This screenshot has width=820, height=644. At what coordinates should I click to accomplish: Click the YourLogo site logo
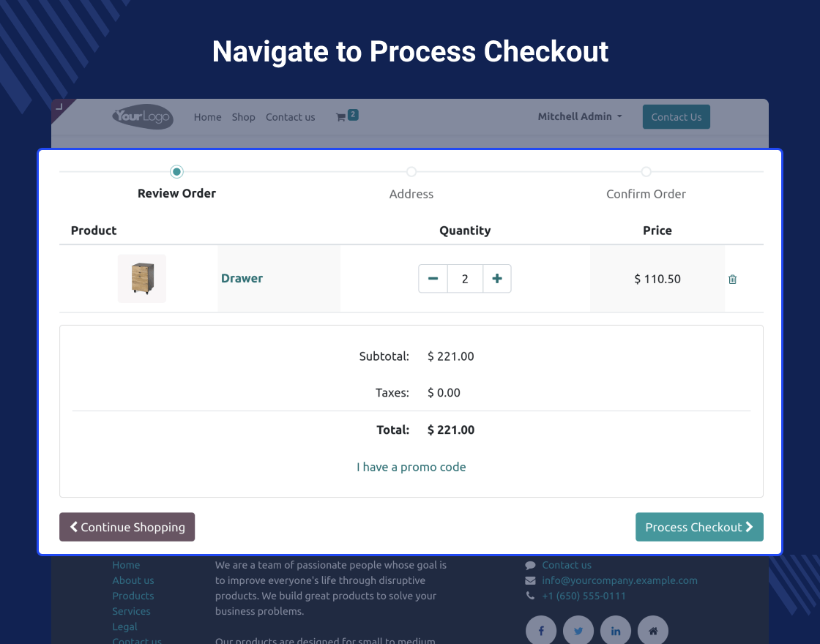[143, 116]
